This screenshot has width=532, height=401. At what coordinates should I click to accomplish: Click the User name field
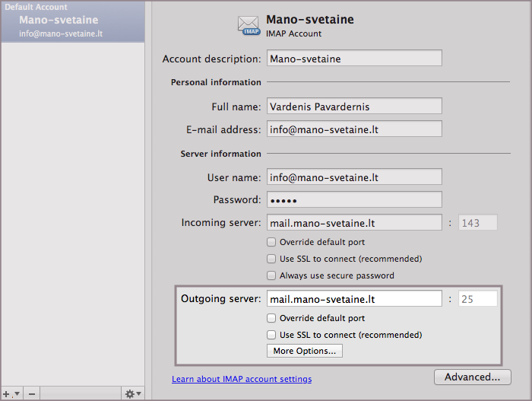[353, 177]
